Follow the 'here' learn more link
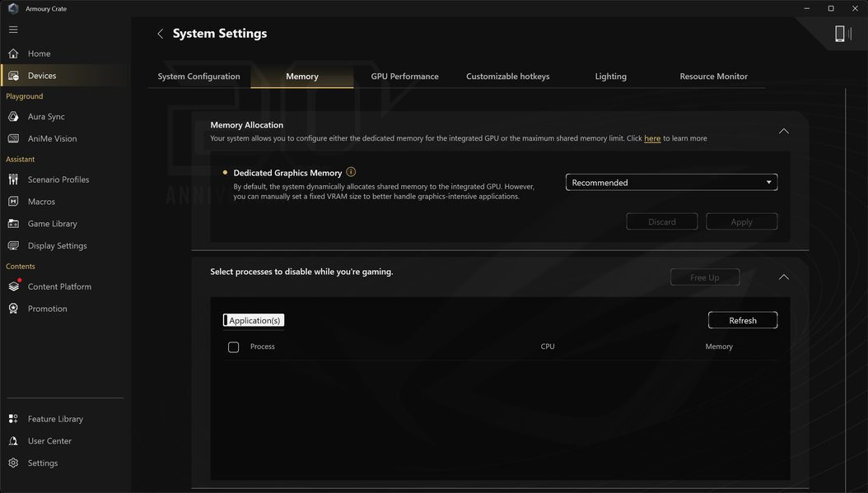Image resolution: width=868 pixels, height=493 pixels. (652, 138)
